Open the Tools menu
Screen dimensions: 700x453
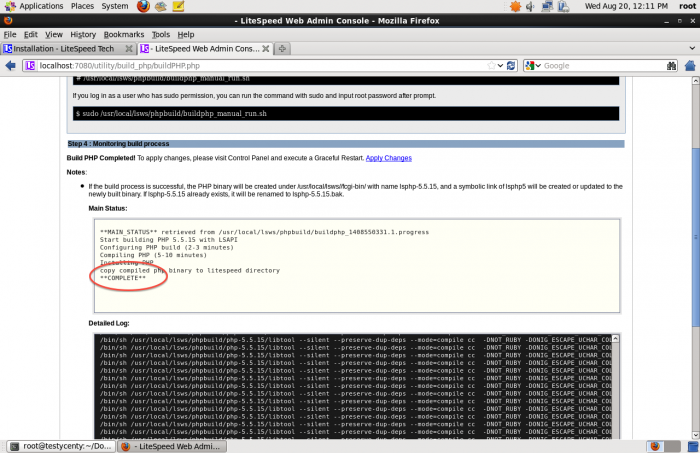tap(161, 34)
